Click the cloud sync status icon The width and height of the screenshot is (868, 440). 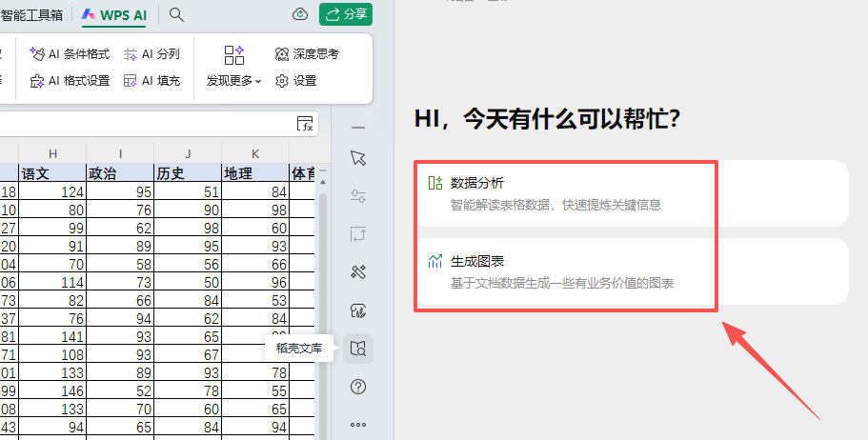tap(300, 14)
